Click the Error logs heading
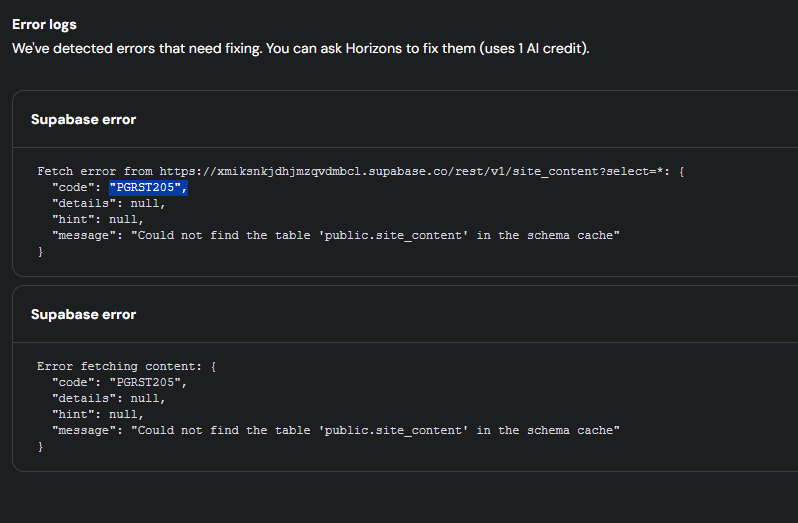 (44, 24)
